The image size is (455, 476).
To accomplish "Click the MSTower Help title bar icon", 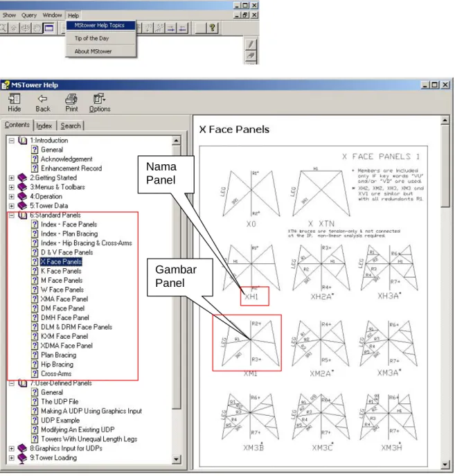I will [6, 85].
